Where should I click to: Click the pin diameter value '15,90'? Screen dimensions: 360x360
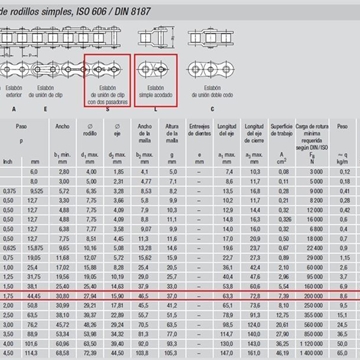click(117, 296)
